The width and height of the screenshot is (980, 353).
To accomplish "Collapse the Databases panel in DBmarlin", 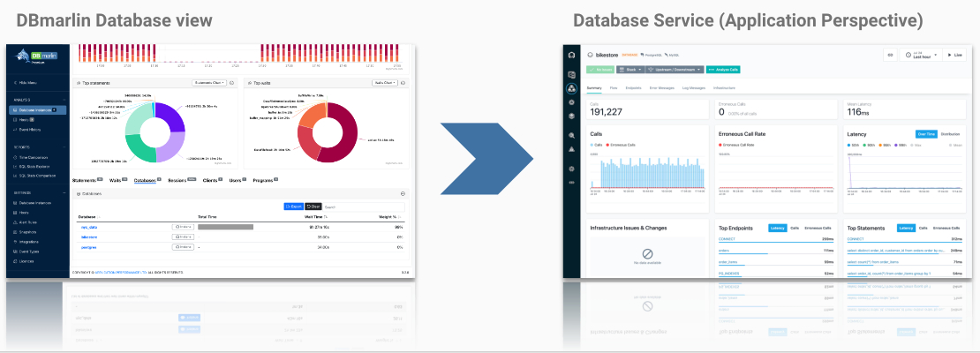I will pos(403,193).
